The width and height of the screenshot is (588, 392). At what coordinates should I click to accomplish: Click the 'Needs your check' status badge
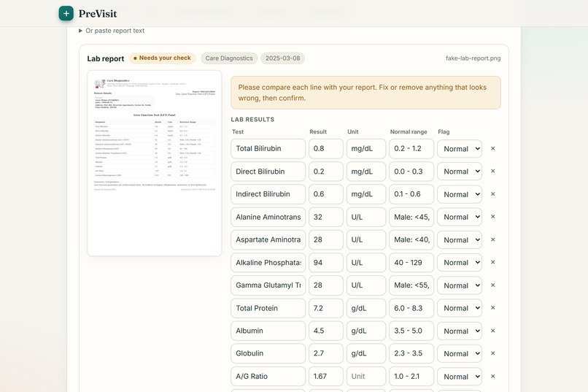163,58
